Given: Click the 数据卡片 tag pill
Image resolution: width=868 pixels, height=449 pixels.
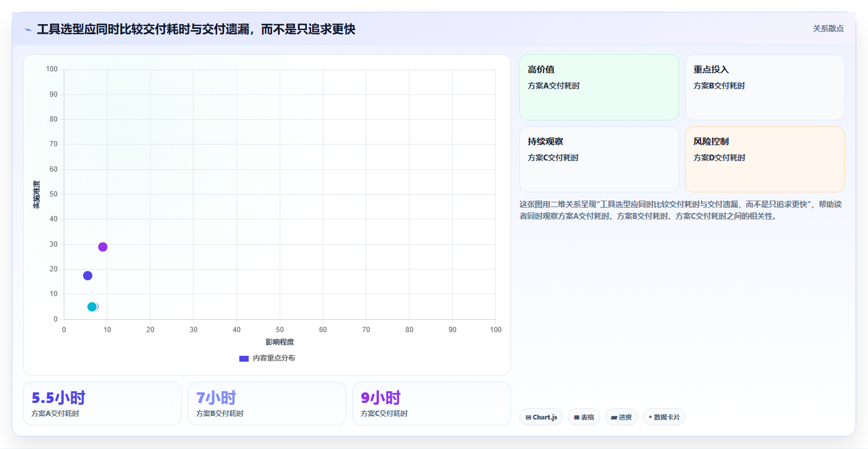Looking at the screenshot, I should [664, 417].
